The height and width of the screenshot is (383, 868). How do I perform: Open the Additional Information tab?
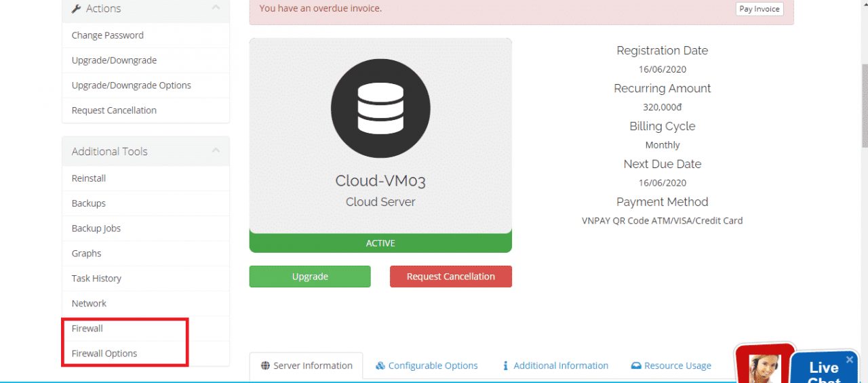(555, 365)
